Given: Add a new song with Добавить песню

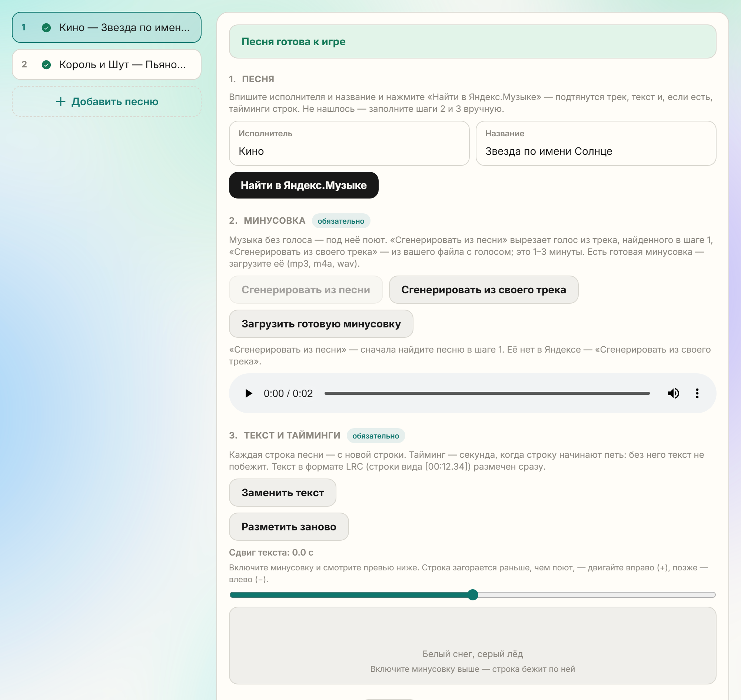Looking at the screenshot, I should [x=107, y=101].
